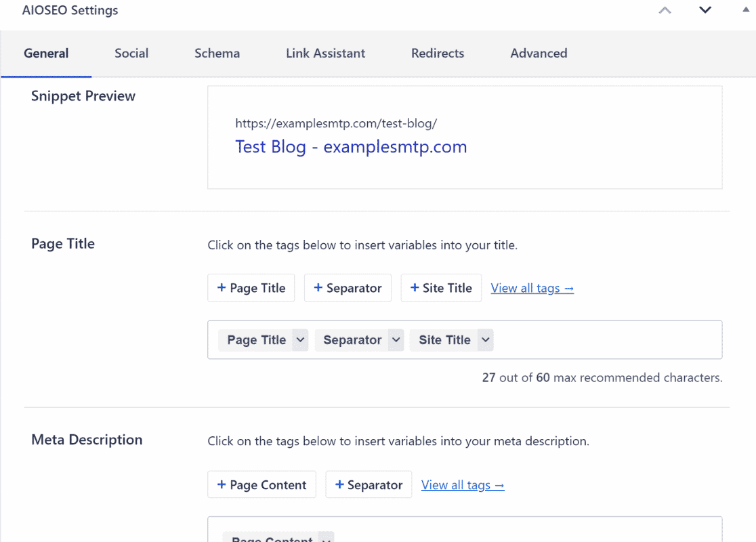Click the Test Blog snippet preview title
Screen dimensions: 756x542
(x=351, y=147)
